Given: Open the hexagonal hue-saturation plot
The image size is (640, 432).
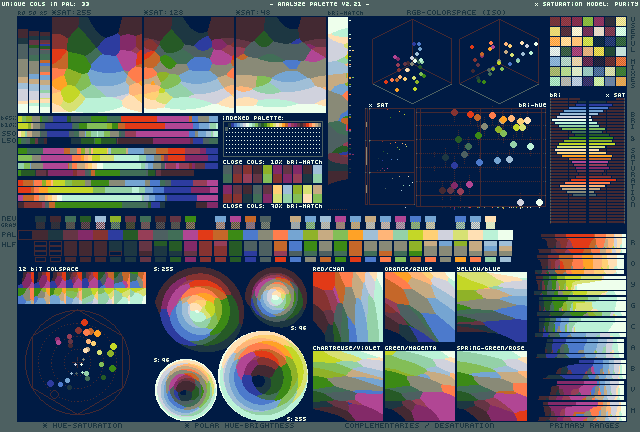Looking at the screenshot, I should 77,362.
